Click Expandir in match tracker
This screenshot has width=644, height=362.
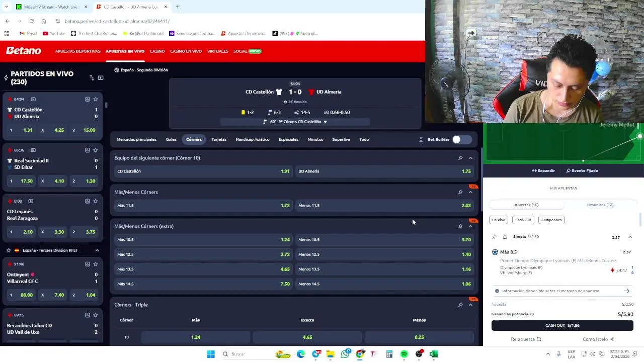click(543, 170)
